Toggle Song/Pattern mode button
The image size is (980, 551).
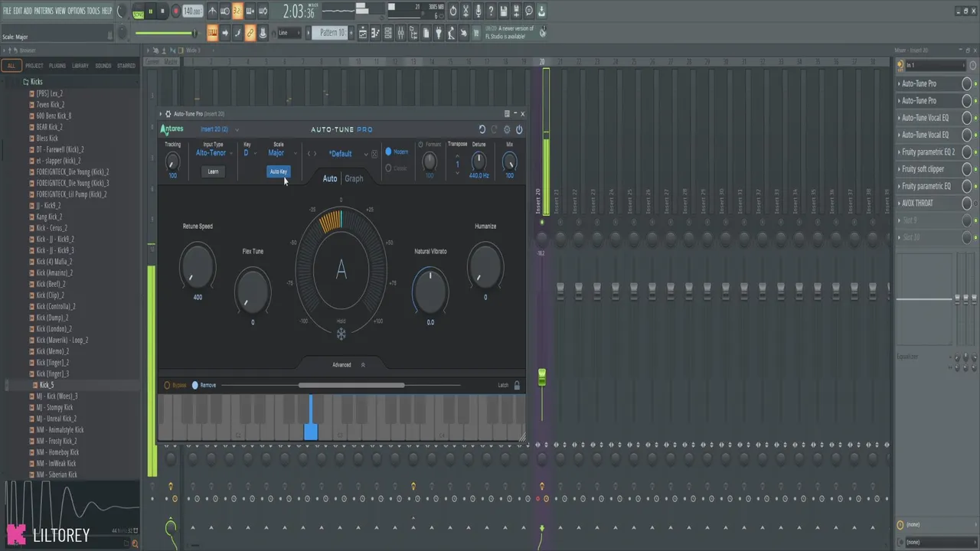(x=138, y=11)
